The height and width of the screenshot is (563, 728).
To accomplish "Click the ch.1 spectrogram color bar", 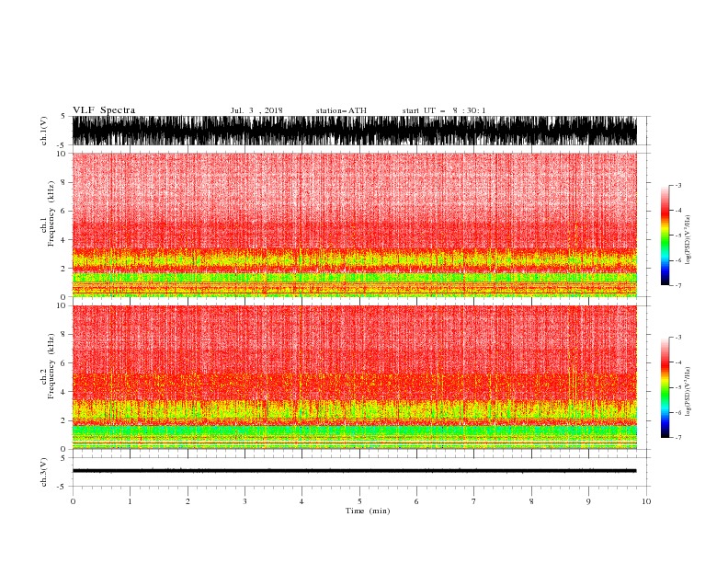I will [x=665, y=236].
